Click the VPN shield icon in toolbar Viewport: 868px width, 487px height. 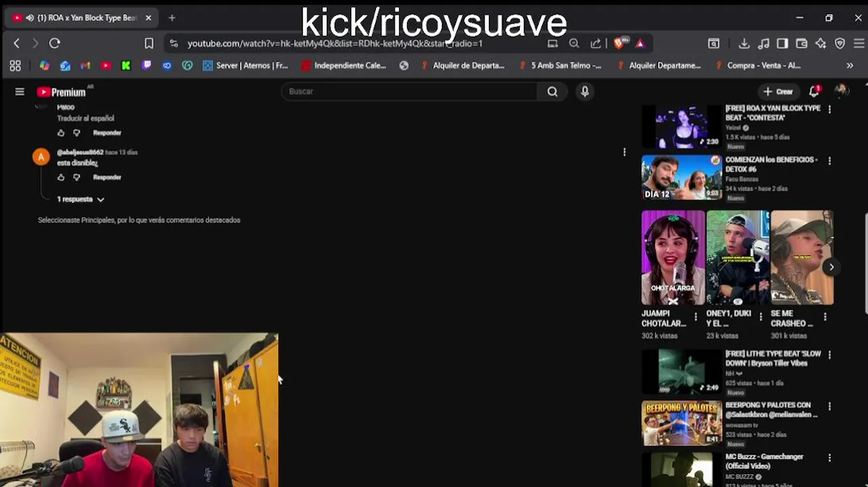[x=840, y=43]
